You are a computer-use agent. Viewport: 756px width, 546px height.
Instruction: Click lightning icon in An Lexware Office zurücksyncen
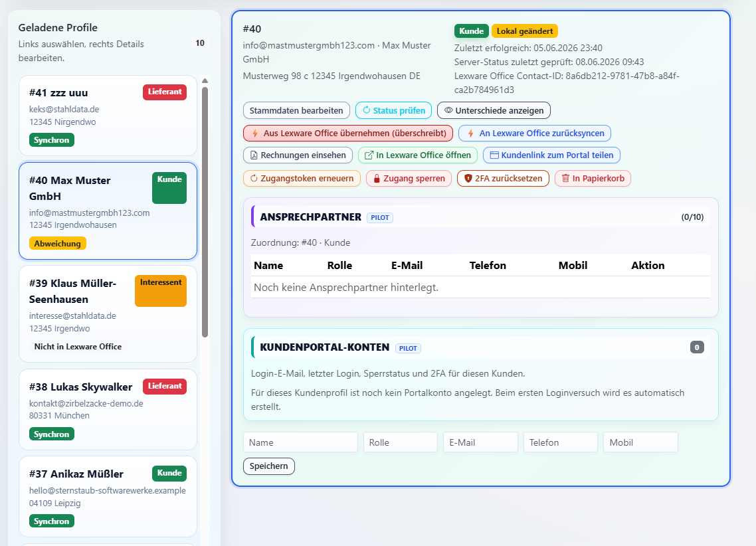point(470,133)
